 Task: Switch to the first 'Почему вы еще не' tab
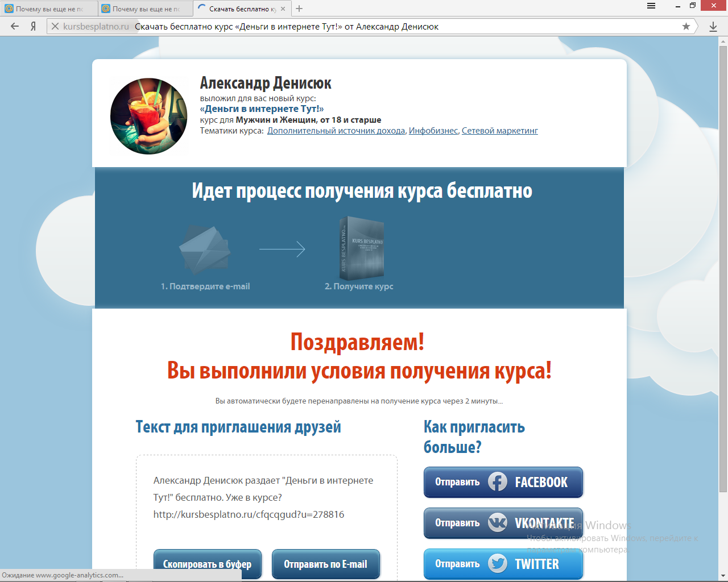pos(49,9)
